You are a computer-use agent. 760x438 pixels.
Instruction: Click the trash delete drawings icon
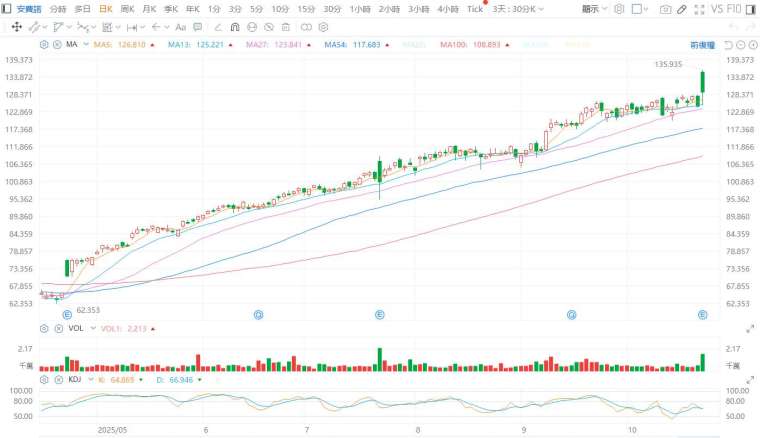pos(287,26)
